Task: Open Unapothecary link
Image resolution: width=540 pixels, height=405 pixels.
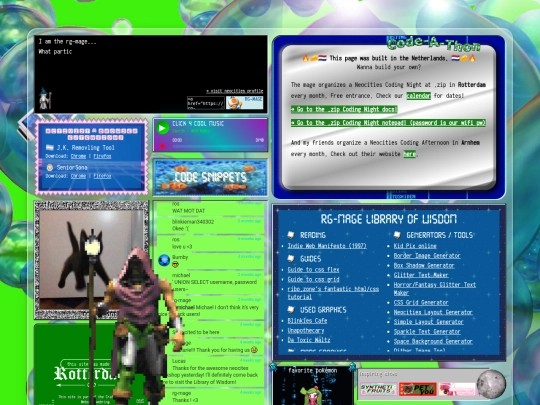Action: click(306, 331)
